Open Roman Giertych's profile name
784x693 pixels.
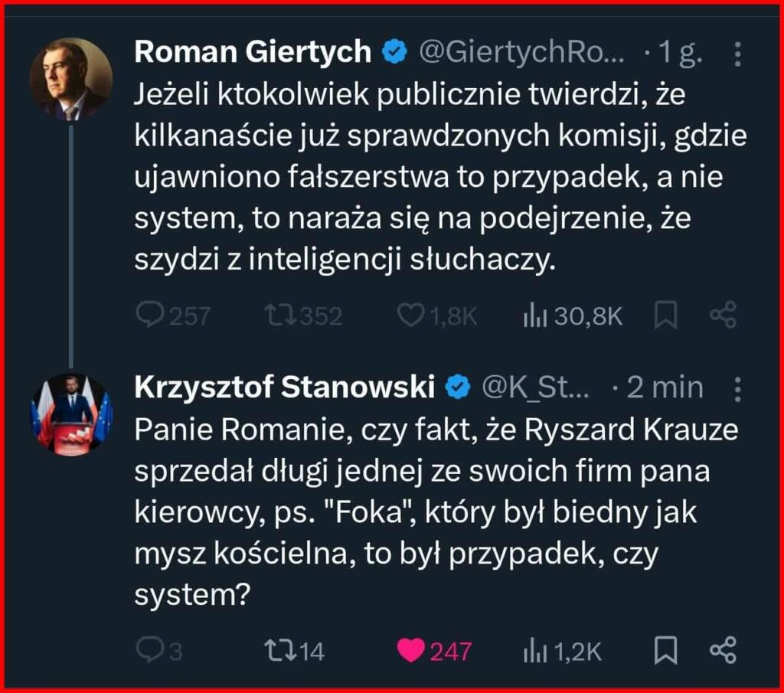(253, 52)
